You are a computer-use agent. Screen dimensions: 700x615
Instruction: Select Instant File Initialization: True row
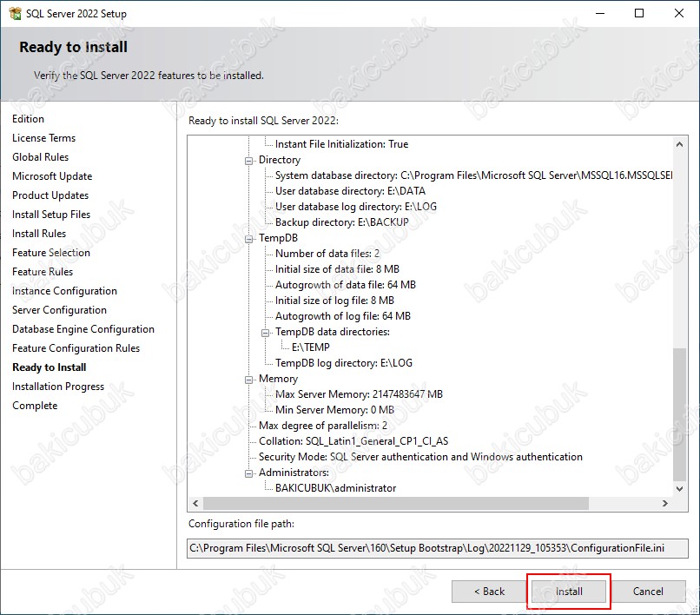coord(341,144)
